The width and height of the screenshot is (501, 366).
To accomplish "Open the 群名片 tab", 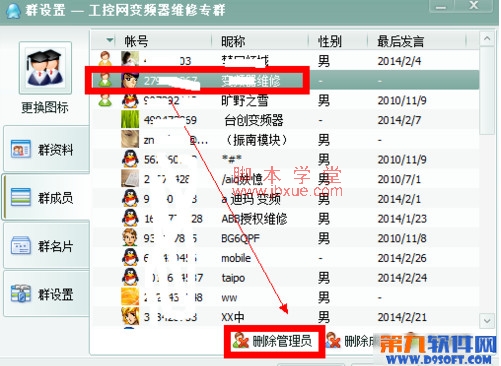I will coord(46,246).
